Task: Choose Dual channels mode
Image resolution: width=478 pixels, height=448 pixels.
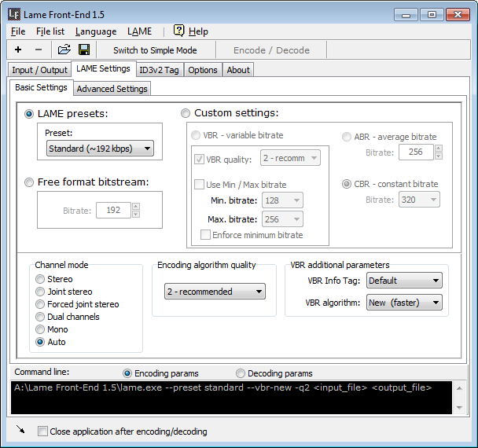Action: point(40,317)
